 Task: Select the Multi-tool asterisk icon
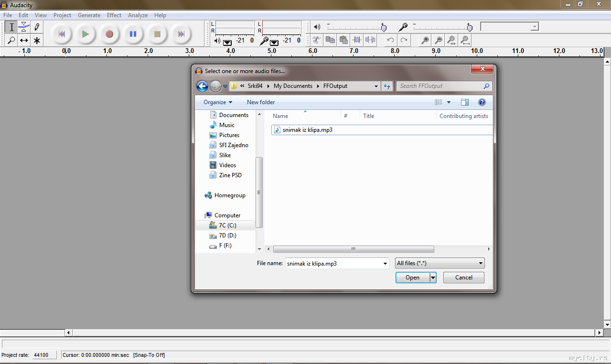tap(37, 41)
